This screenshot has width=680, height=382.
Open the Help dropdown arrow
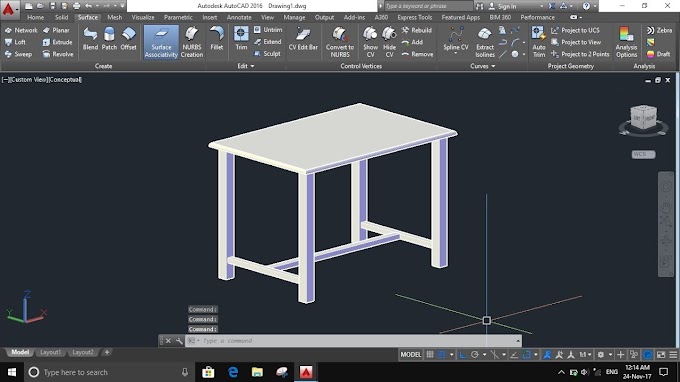point(595,6)
